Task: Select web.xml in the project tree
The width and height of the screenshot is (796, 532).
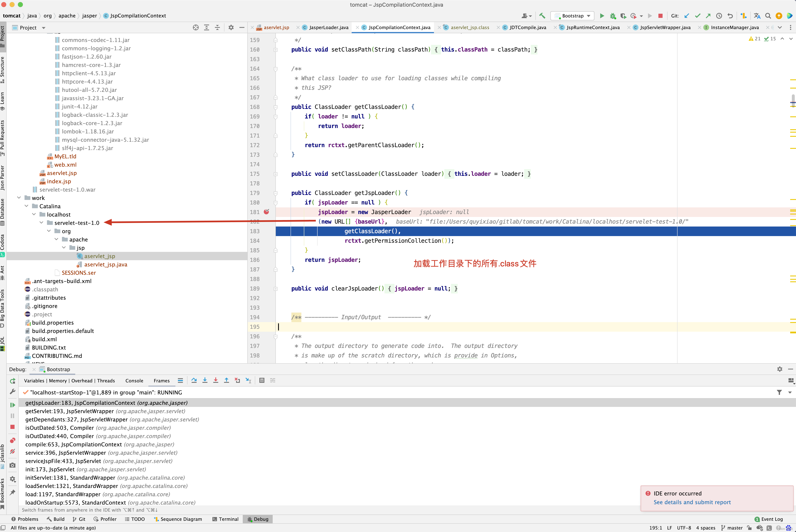Action: coord(65,165)
